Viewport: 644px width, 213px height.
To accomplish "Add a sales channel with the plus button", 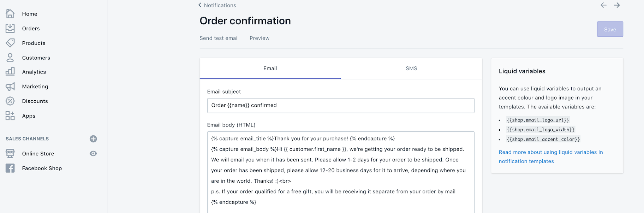I will pyautogui.click(x=93, y=139).
